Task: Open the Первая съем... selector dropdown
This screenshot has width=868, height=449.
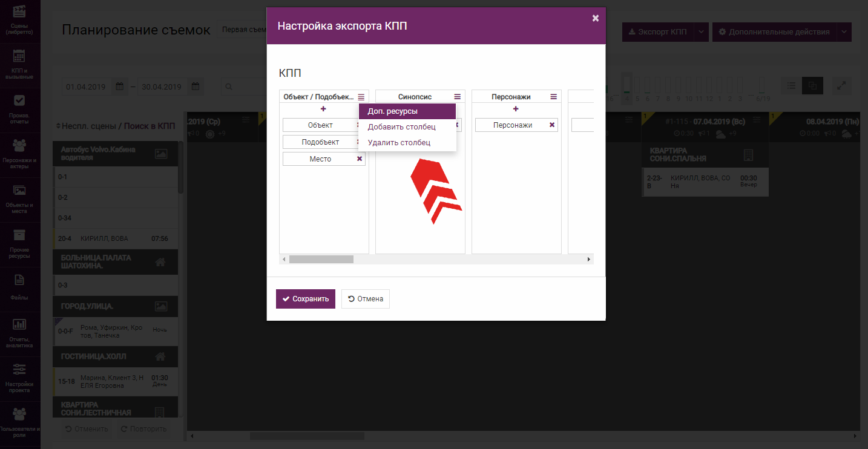Action: (x=243, y=30)
